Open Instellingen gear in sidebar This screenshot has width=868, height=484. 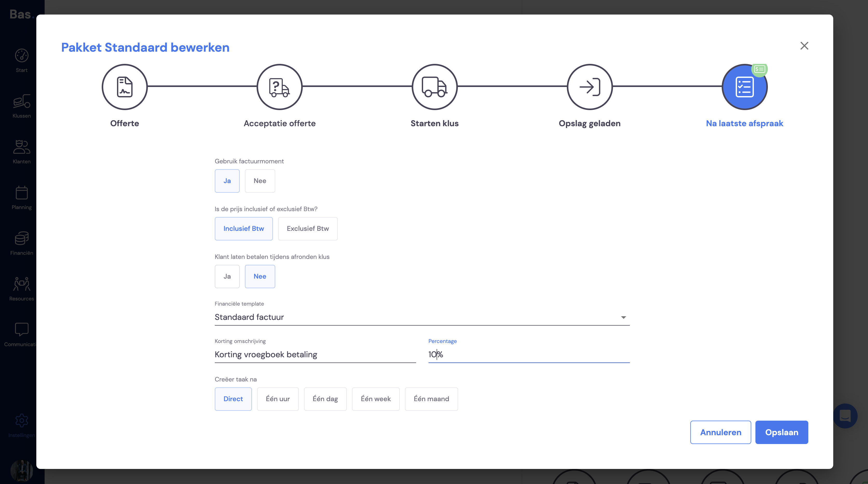[x=22, y=426]
